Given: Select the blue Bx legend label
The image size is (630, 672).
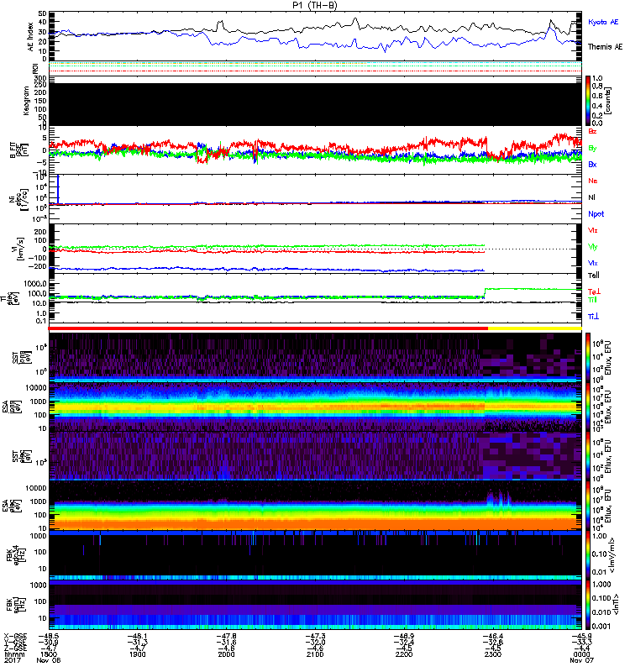Looking at the screenshot, I should (592, 165).
